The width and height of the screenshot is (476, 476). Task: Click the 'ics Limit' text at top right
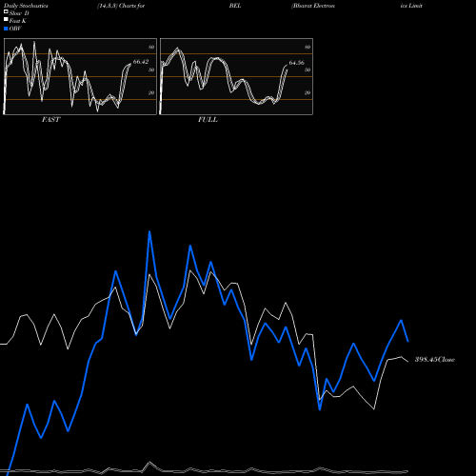click(411, 6)
